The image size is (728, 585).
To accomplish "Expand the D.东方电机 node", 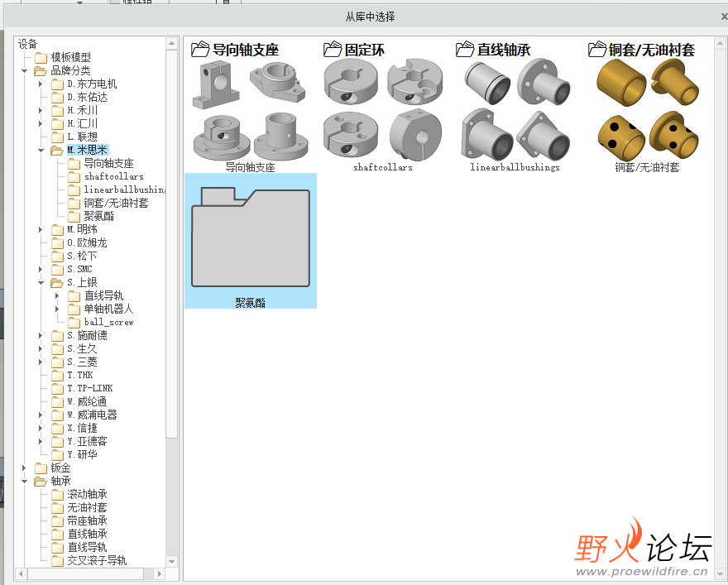I will (x=41, y=84).
